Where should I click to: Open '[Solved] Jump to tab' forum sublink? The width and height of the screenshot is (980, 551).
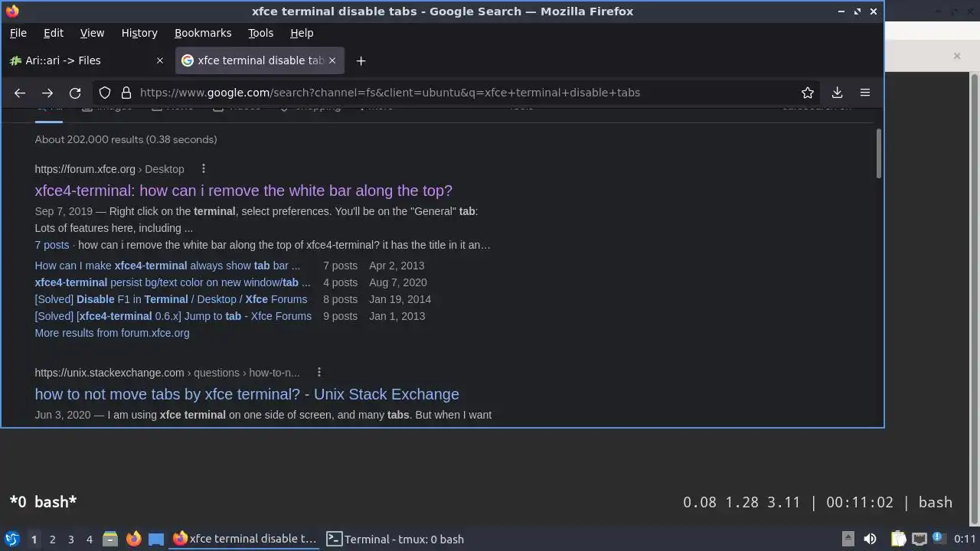click(x=173, y=316)
